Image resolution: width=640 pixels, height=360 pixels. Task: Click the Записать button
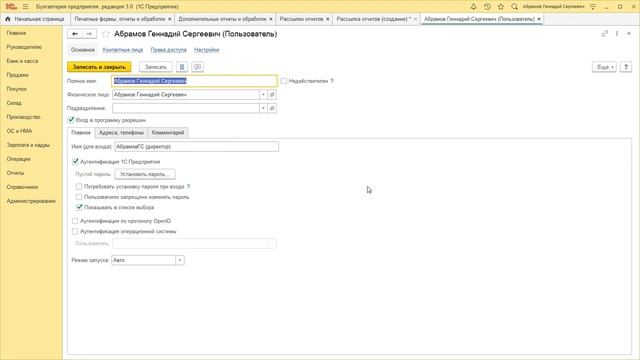tap(156, 67)
